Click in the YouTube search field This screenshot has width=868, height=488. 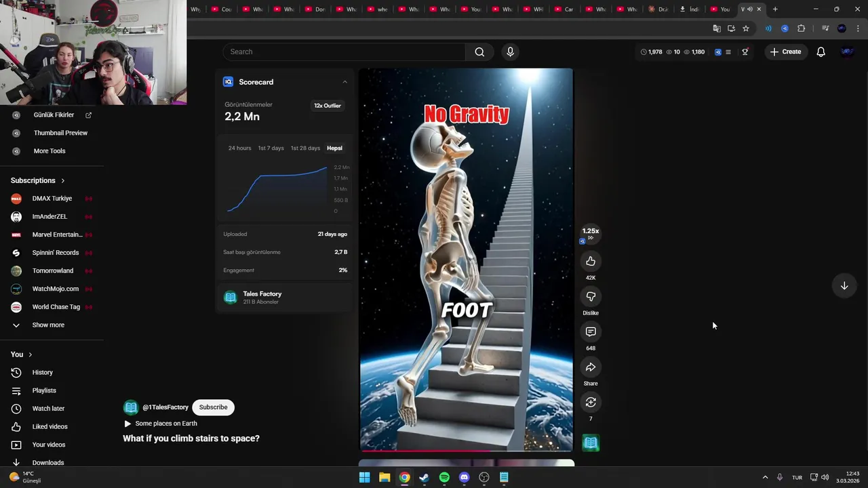point(344,52)
